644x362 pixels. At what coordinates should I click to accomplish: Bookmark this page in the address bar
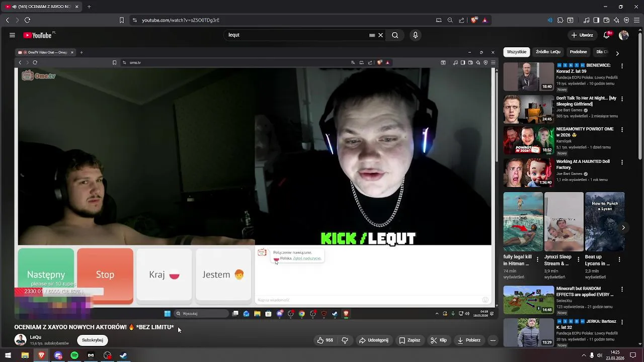[x=121, y=20]
